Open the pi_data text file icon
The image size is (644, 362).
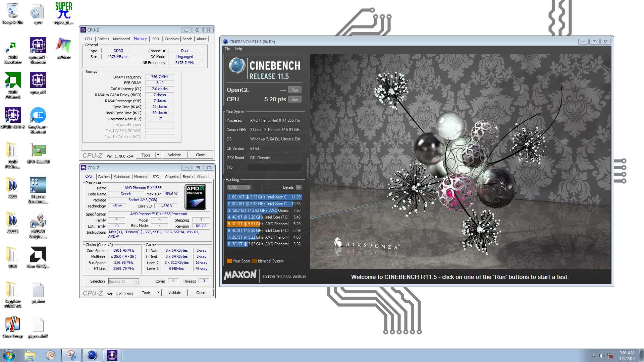(38, 292)
